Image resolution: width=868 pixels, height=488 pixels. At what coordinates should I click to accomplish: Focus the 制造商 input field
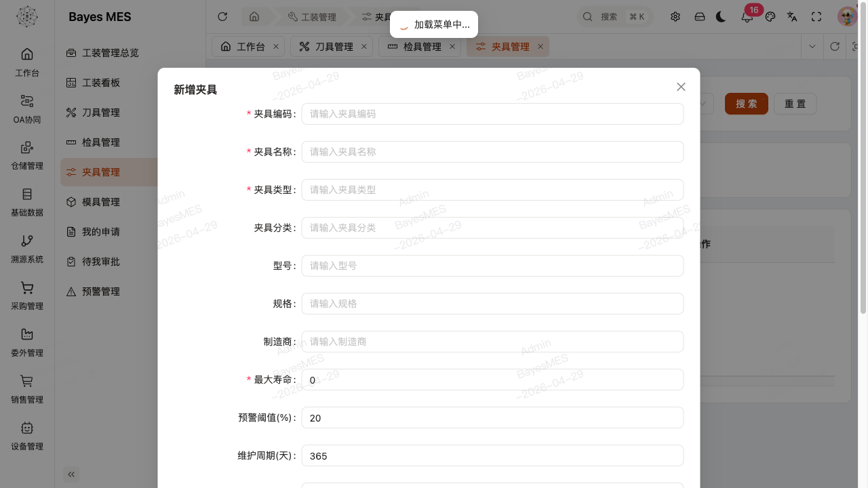point(492,342)
